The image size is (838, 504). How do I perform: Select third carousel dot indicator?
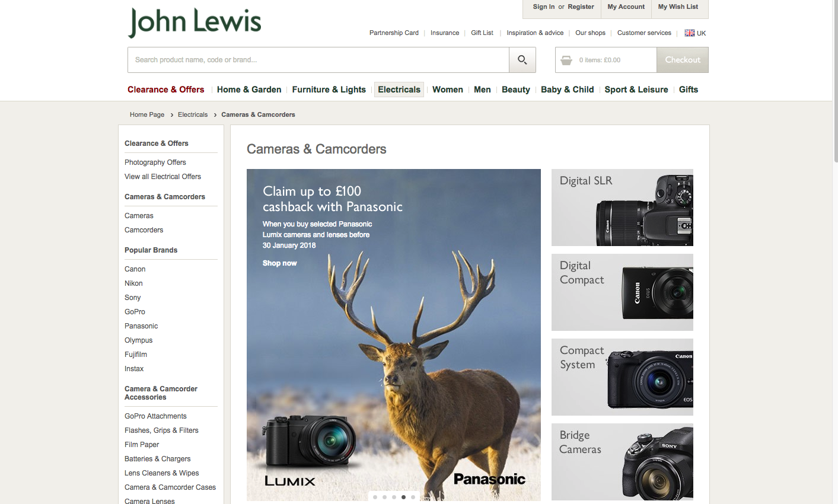(x=394, y=497)
